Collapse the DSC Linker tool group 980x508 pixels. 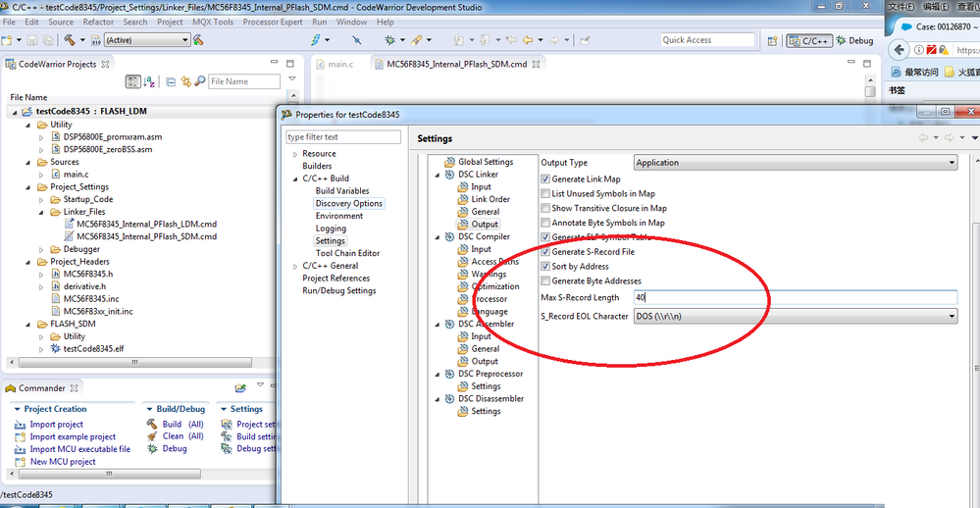(438, 175)
